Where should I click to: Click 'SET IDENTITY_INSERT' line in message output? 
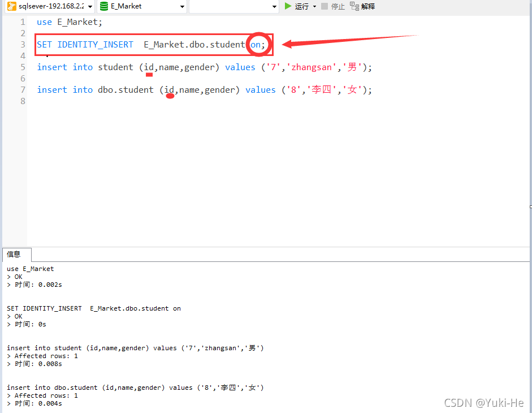click(x=94, y=308)
